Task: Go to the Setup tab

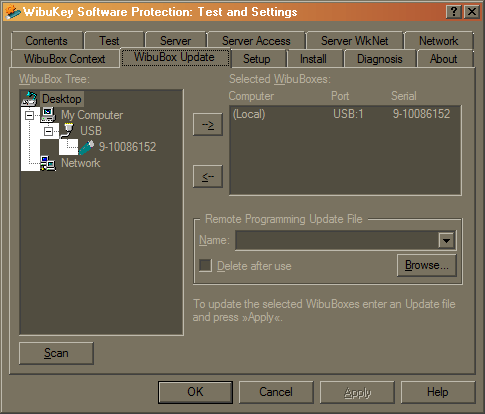Action: click(x=257, y=59)
